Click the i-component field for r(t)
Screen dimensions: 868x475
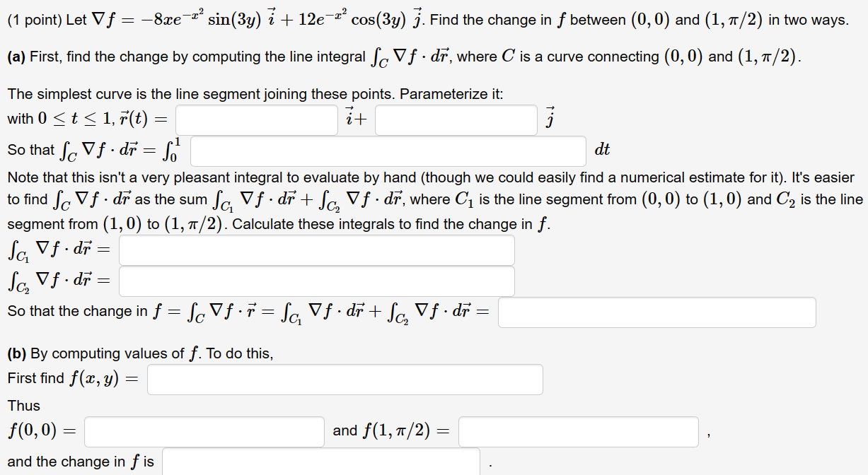click(x=257, y=119)
